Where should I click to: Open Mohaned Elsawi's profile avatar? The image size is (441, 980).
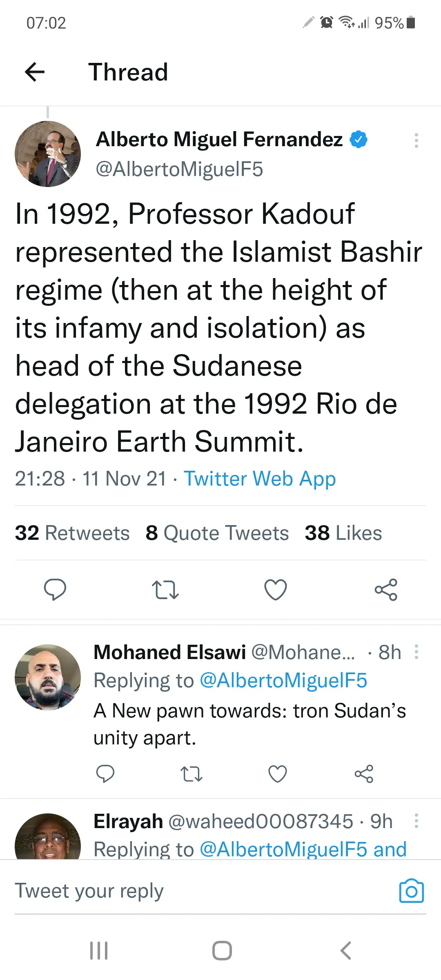click(48, 677)
